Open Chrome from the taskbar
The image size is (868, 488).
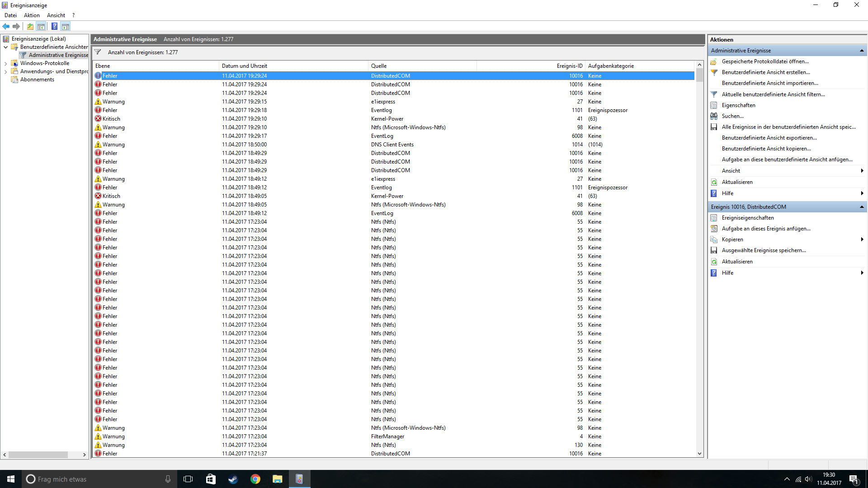point(255,479)
